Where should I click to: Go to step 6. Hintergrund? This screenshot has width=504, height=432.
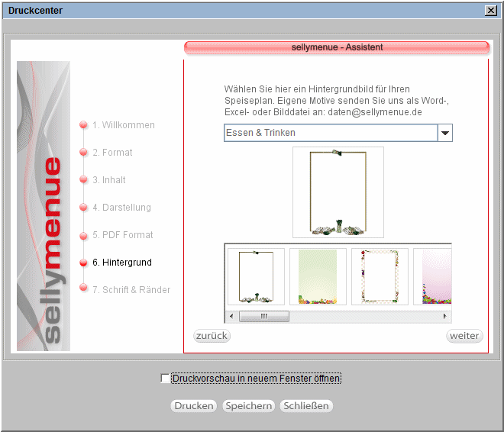(122, 263)
